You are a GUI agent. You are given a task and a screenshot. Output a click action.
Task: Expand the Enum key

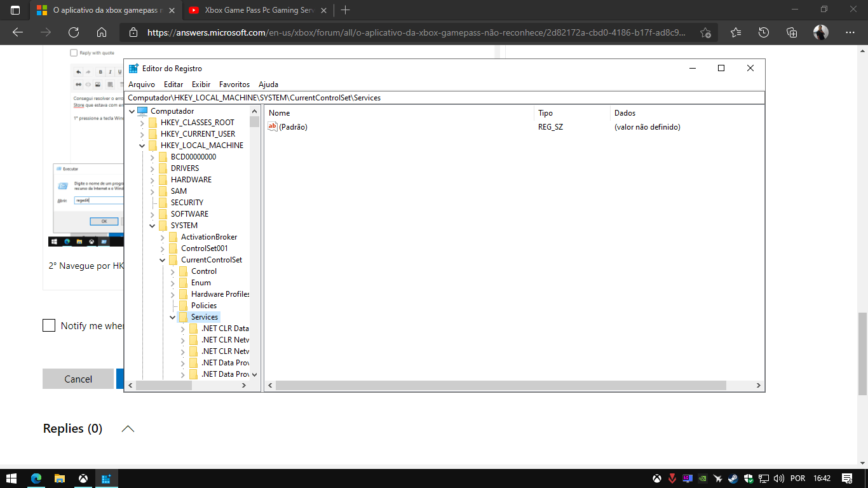click(x=172, y=283)
